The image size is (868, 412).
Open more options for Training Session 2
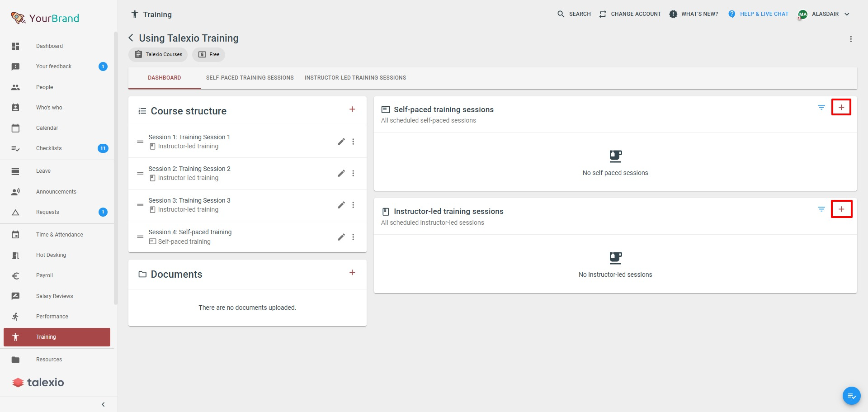pyautogui.click(x=353, y=173)
